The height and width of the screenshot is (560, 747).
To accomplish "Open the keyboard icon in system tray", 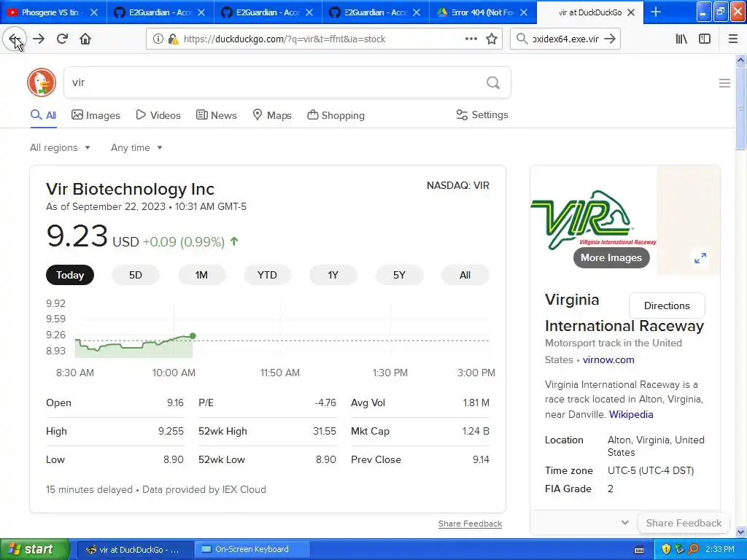I will click(639, 550).
